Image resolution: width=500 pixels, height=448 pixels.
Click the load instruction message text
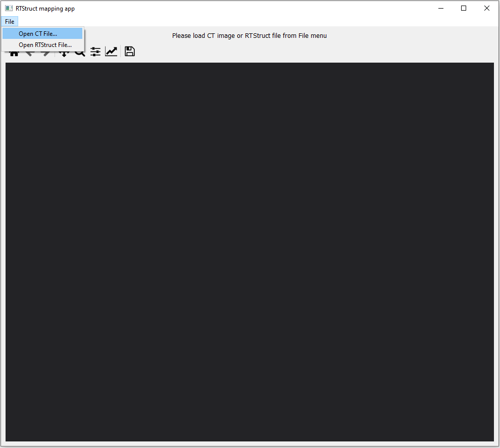click(249, 35)
